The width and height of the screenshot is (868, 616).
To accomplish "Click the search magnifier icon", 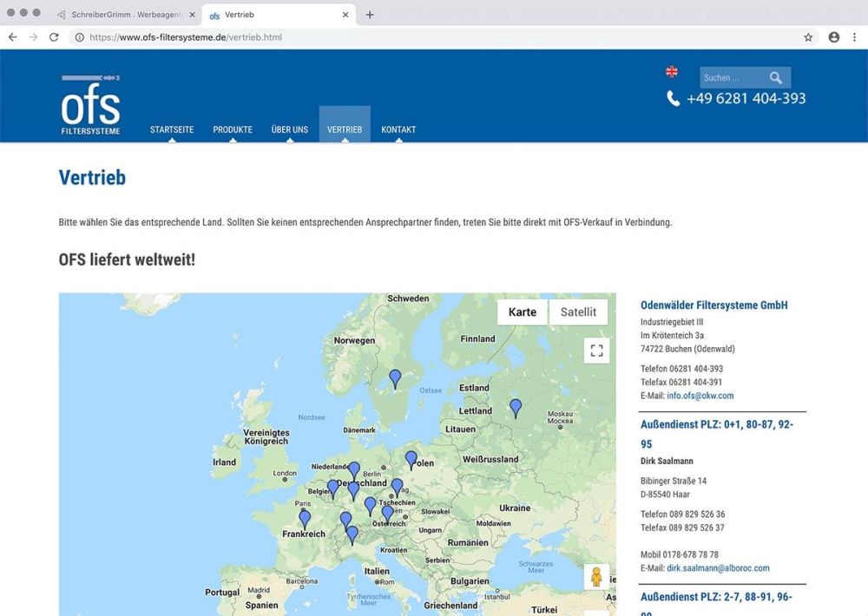I will pos(775,78).
